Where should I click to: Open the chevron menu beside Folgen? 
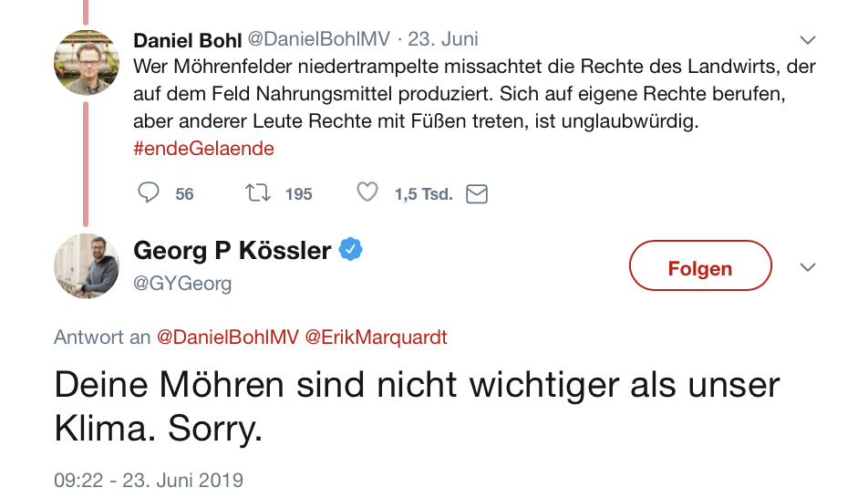807,267
